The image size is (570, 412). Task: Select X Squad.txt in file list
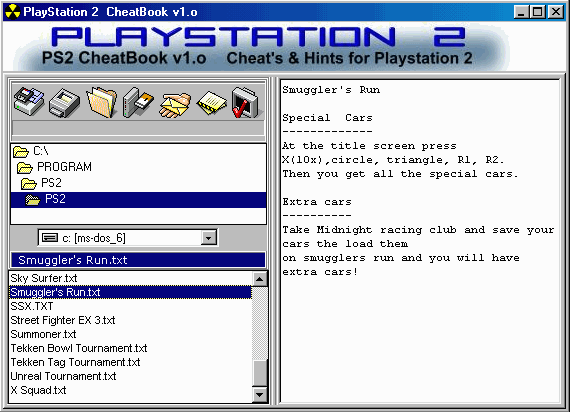[130, 390]
